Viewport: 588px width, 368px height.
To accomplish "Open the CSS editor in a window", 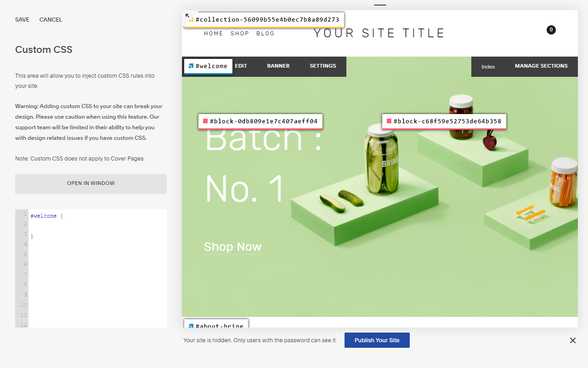I will point(90,183).
